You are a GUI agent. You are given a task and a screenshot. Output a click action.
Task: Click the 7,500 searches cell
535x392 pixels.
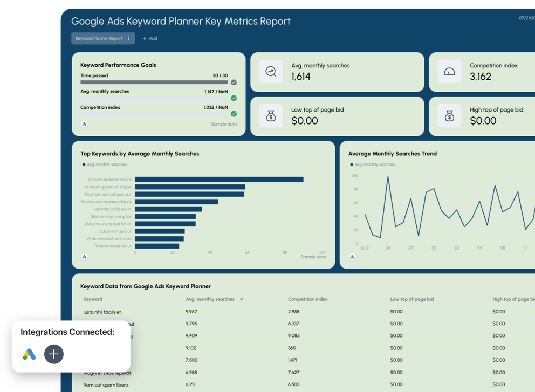[191, 360]
